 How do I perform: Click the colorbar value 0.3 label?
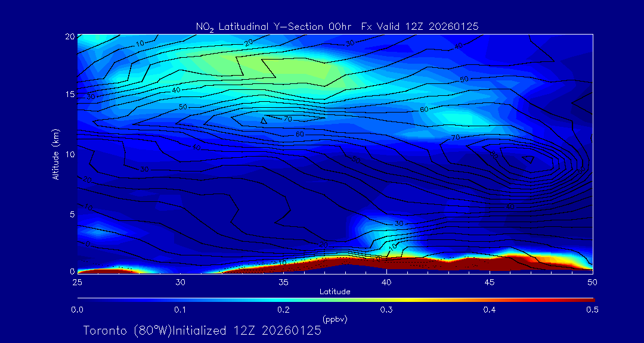pyautogui.click(x=386, y=310)
